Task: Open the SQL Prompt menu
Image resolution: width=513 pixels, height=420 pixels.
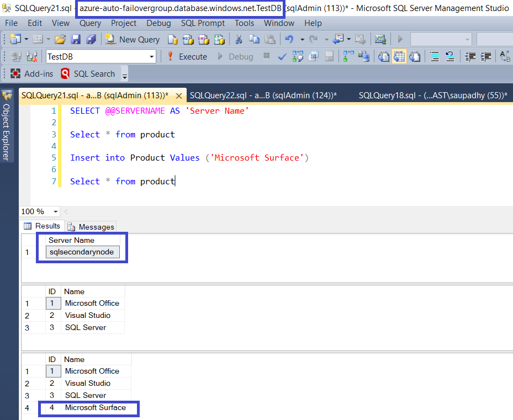Action: tap(203, 23)
